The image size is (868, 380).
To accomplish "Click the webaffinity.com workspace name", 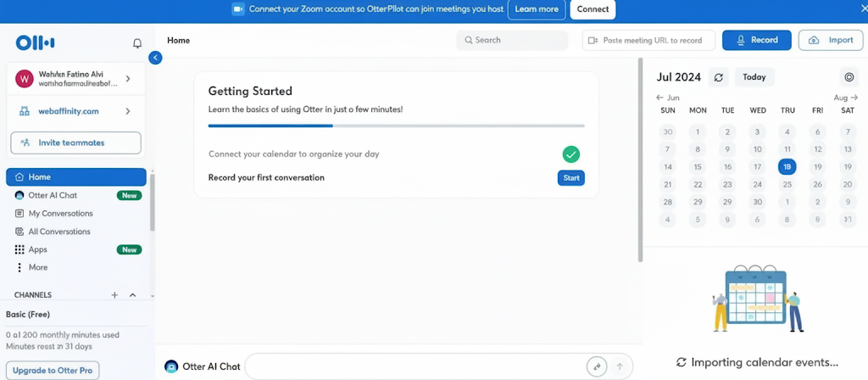I will (69, 111).
